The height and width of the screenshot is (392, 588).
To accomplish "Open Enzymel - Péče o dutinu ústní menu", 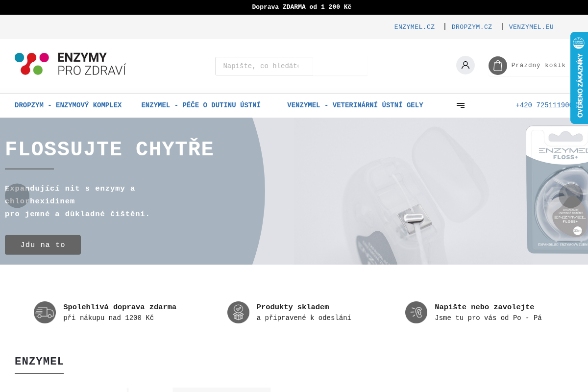I will pos(201,105).
